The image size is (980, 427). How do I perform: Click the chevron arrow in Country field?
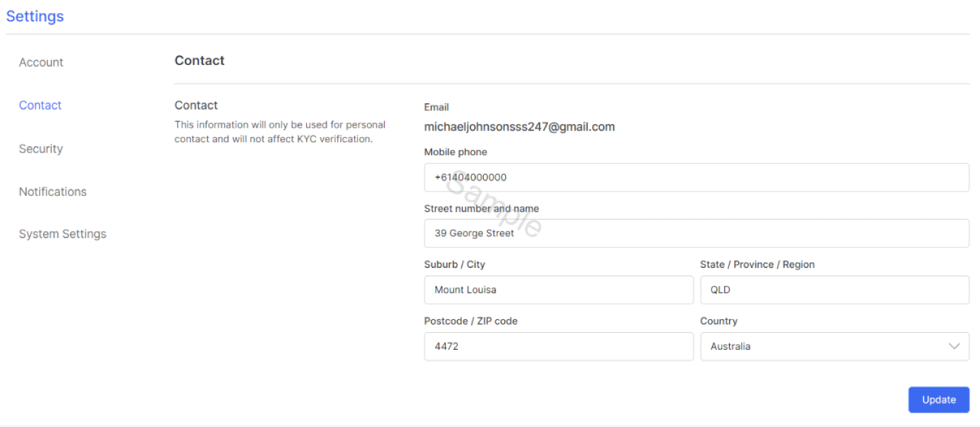954,347
